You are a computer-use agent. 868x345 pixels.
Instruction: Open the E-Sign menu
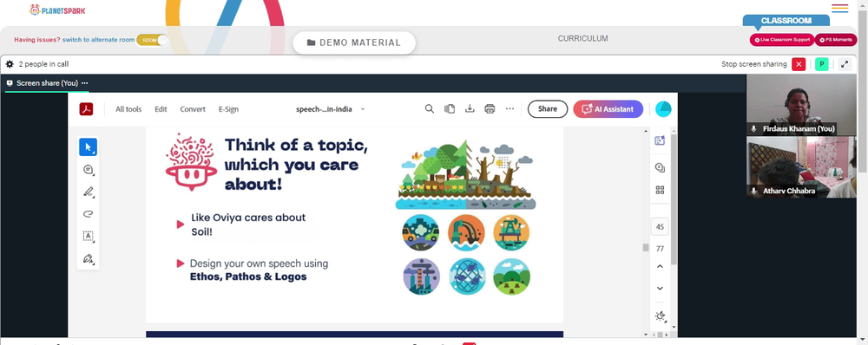[x=228, y=109]
